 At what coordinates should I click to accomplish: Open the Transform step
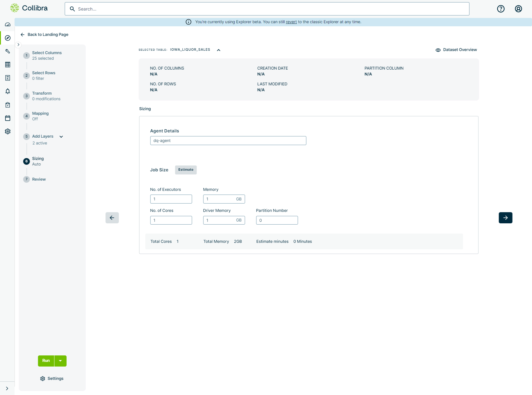coord(42,93)
